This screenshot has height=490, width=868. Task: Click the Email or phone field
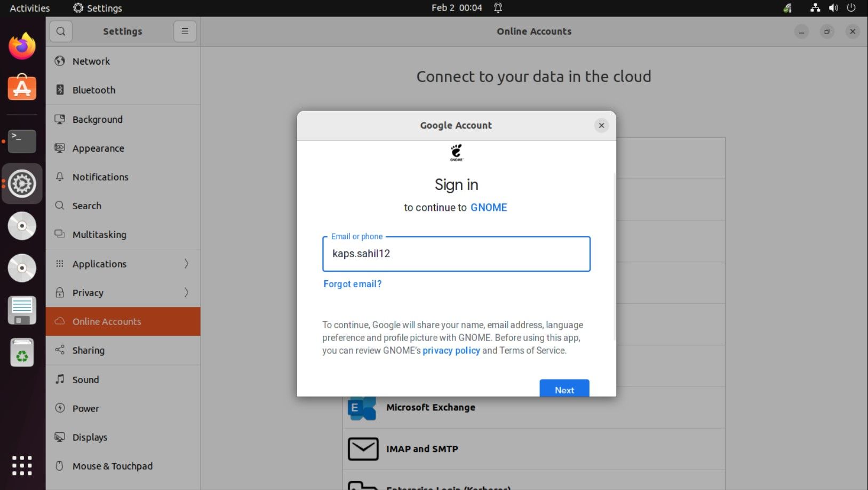pyautogui.click(x=456, y=254)
